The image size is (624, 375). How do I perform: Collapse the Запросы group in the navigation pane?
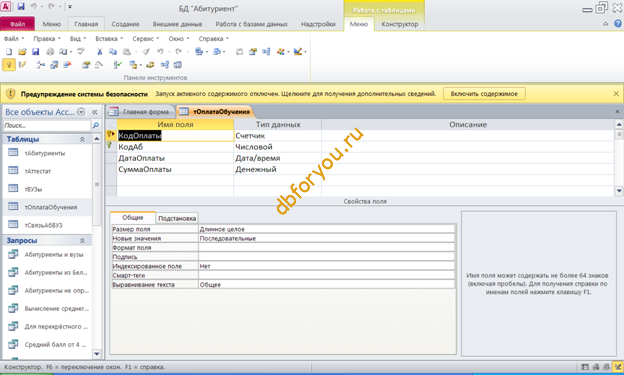point(82,240)
